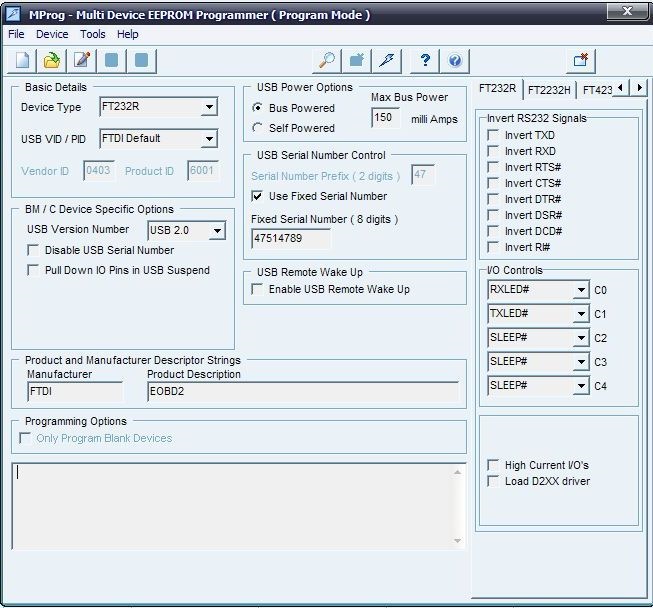Click the Vendor ID field
Viewport: 653px width, 608px height.
click(99, 171)
